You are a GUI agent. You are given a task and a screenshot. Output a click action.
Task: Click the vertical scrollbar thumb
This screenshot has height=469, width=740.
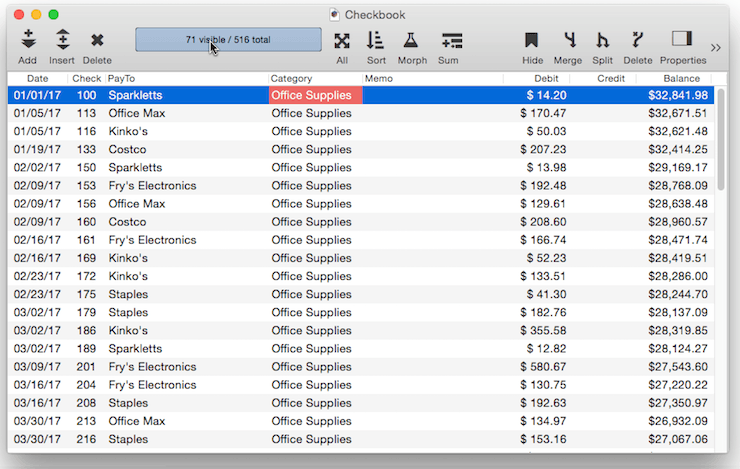click(721, 139)
